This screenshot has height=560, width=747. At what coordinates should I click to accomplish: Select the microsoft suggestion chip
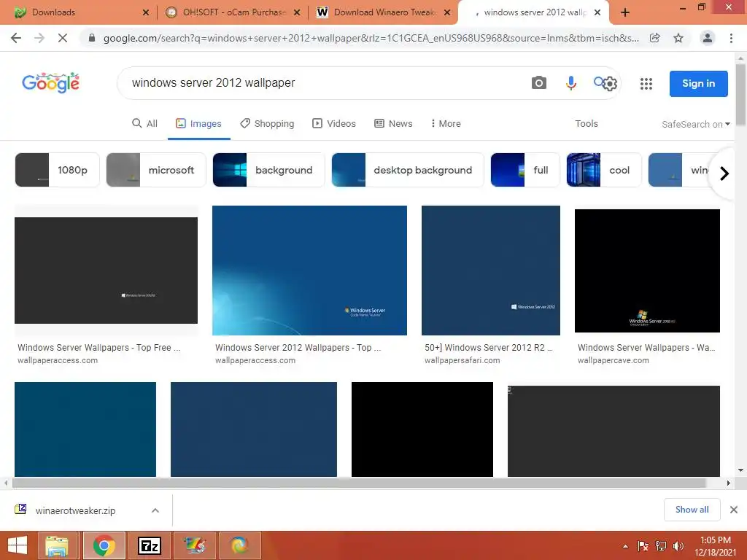(x=156, y=170)
